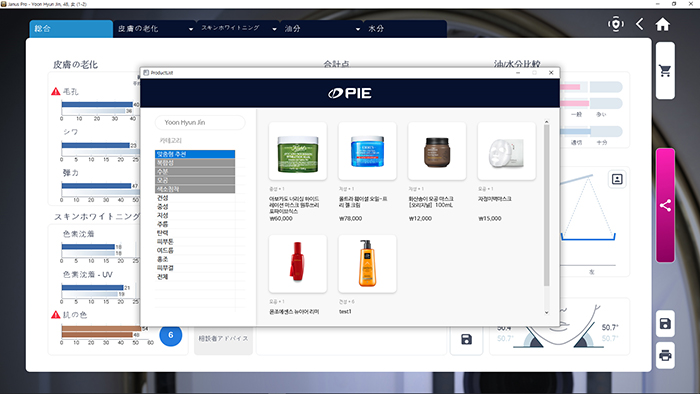Click the Yoon Hyun Jin name field
The image size is (700, 394).
click(x=200, y=122)
